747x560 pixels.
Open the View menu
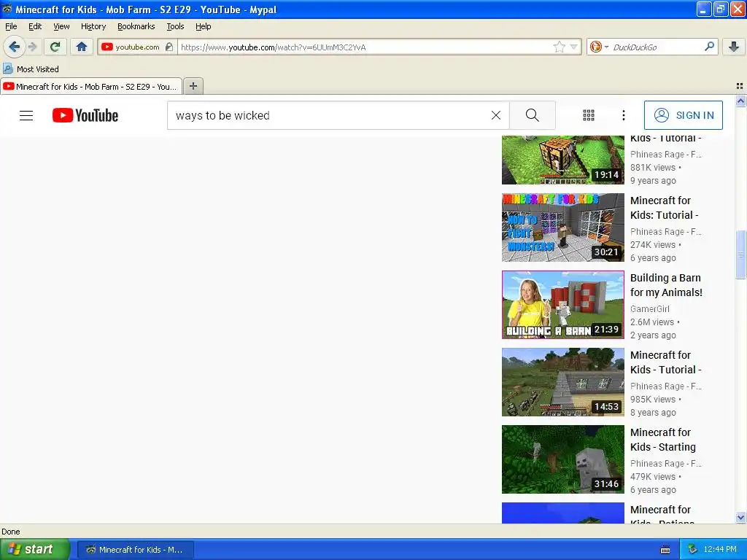pos(61,26)
